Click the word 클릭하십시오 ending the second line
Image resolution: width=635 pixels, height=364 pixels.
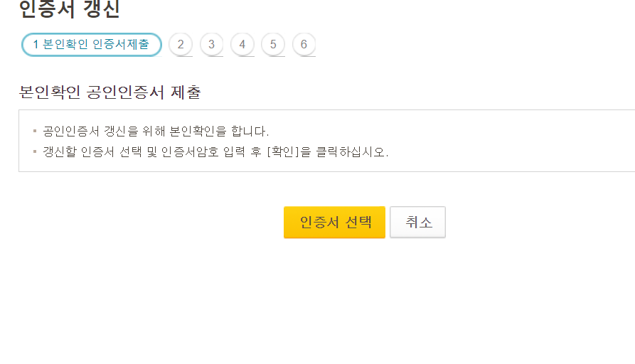352,152
